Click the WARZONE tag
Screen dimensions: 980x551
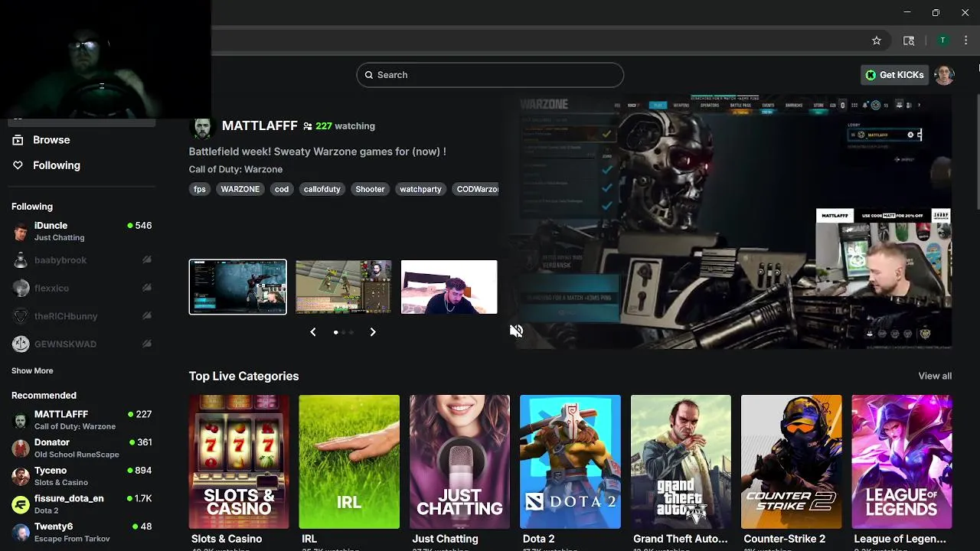tap(240, 189)
